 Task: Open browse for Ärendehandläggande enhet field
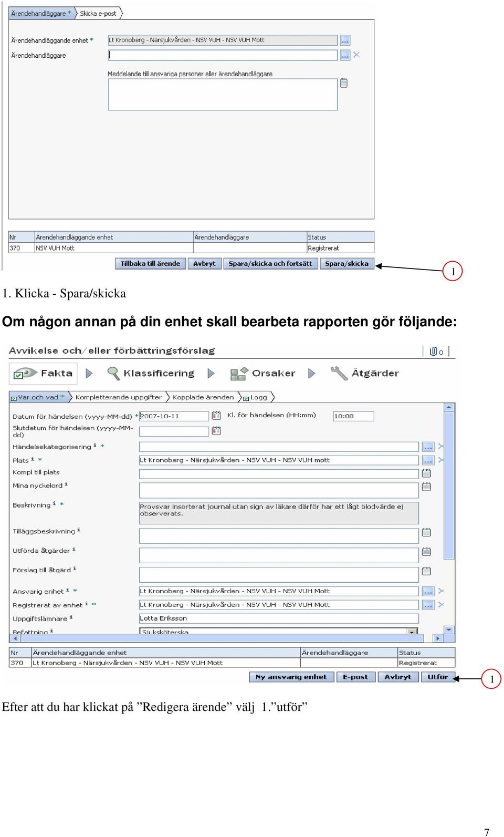(x=345, y=40)
